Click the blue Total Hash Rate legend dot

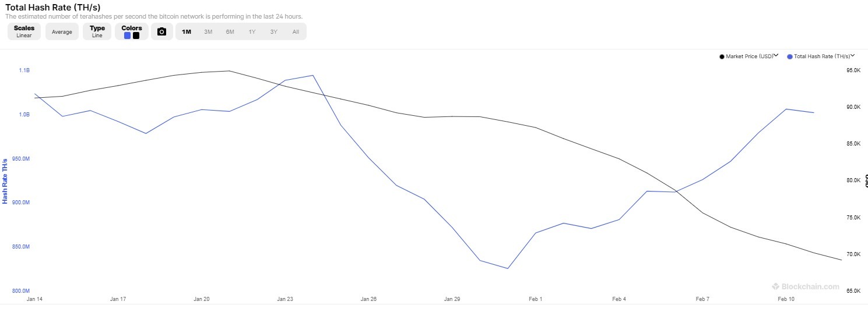pos(790,56)
